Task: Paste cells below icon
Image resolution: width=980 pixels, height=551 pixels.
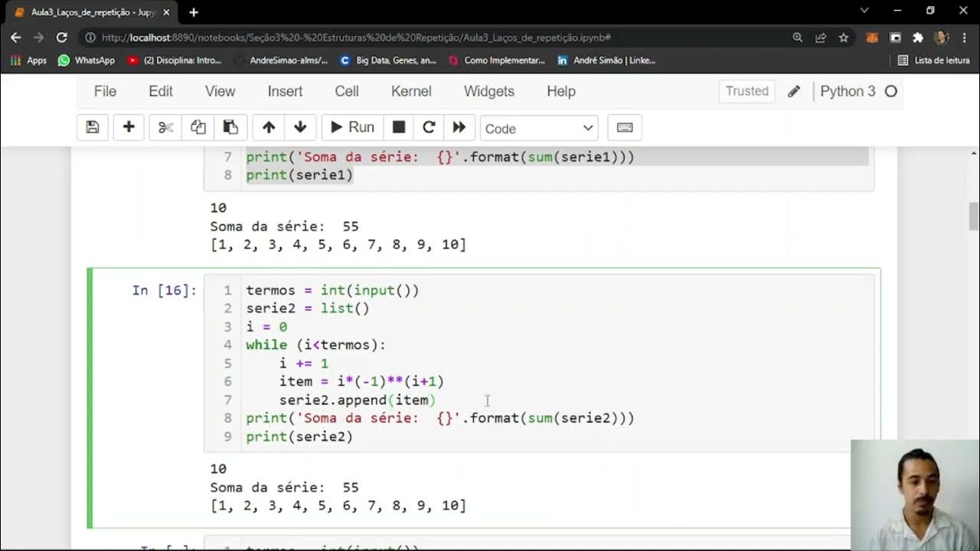Action: [x=230, y=127]
